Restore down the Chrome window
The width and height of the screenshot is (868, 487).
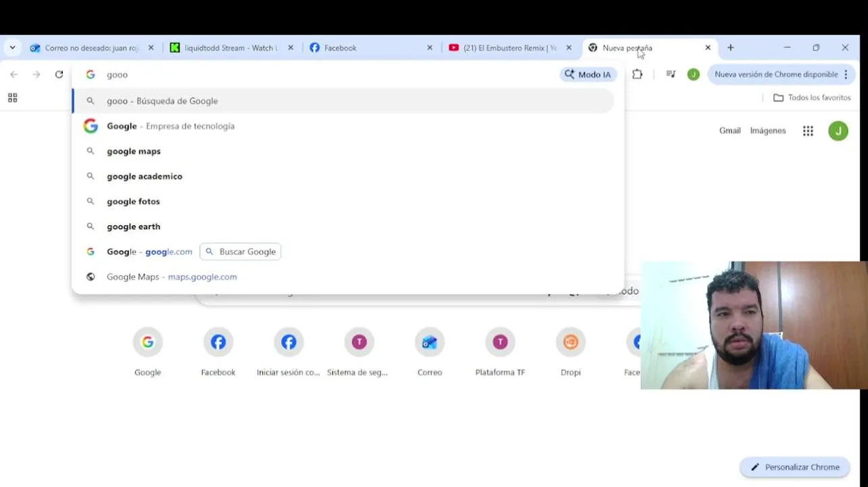pos(816,48)
